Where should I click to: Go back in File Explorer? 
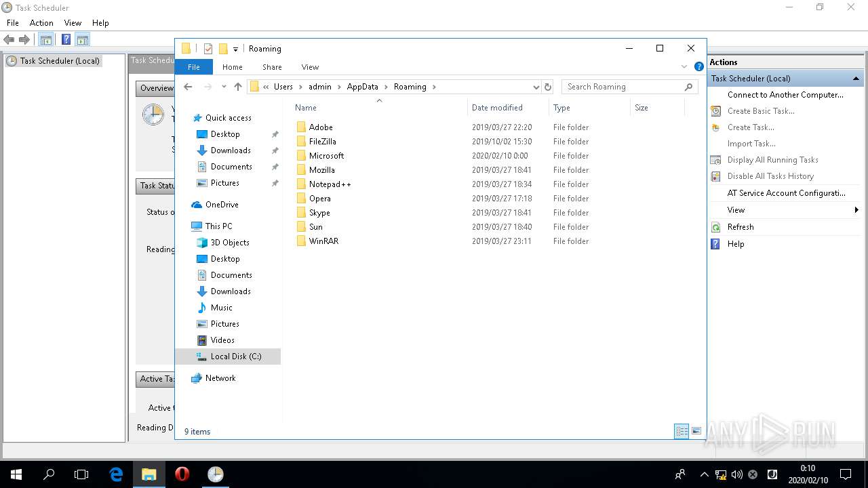188,87
